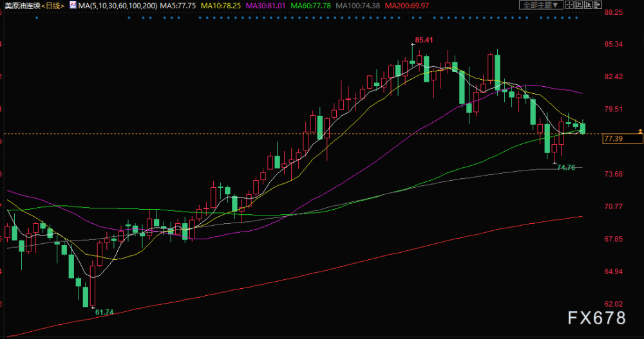This screenshot has width=644, height=339.
Task: Select the MA10:78.25 value
Action: (x=220, y=6)
